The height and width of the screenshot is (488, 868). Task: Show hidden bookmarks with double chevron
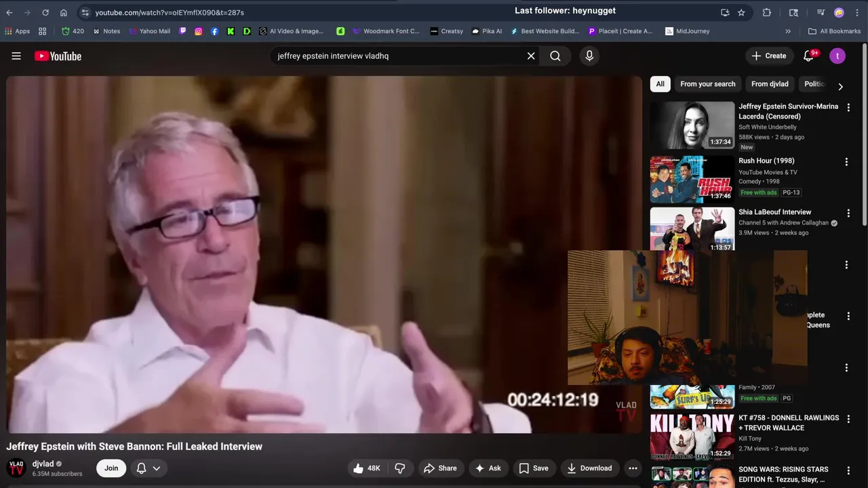[x=788, y=31]
